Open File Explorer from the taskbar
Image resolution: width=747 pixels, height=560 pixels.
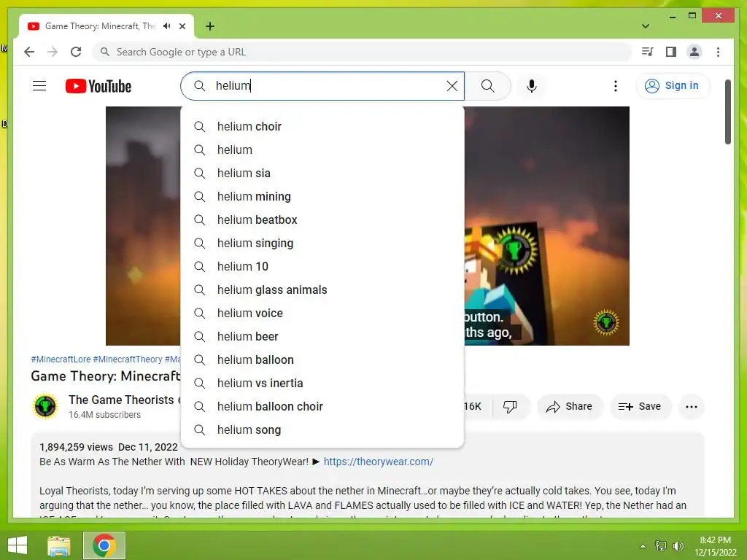59,545
